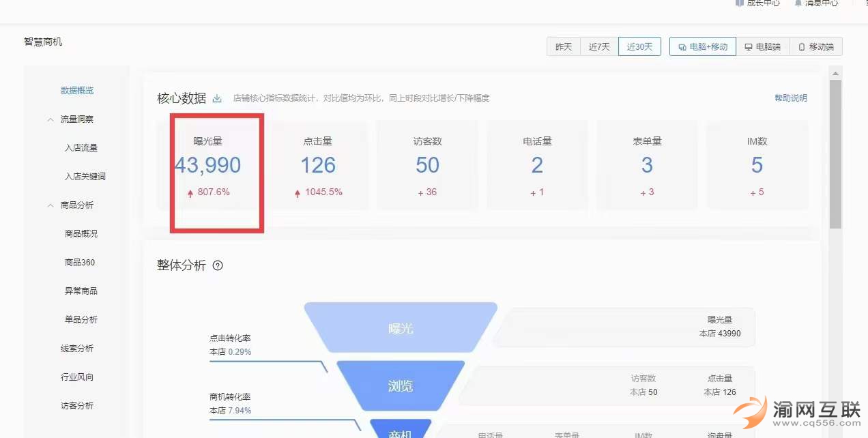Go to 线索分析 in the sidebar

[x=77, y=349]
